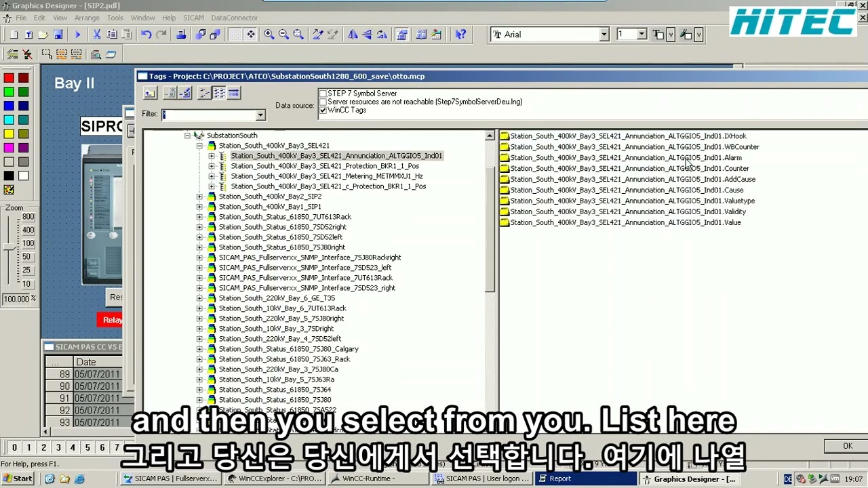Select the yellow color swatch in palette

[x=9, y=134]
